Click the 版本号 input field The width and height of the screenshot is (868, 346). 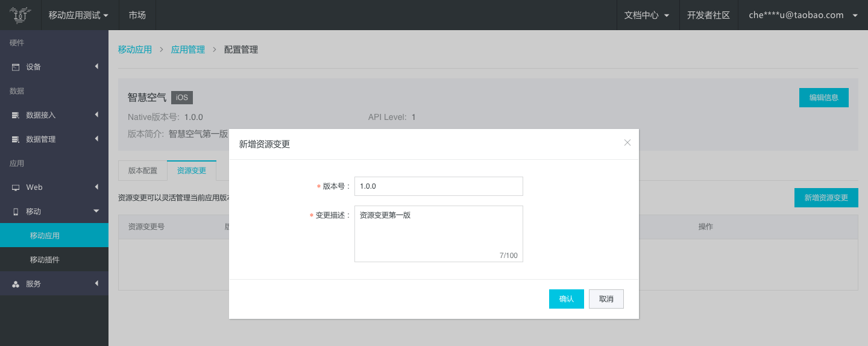(x=439, y=186)
